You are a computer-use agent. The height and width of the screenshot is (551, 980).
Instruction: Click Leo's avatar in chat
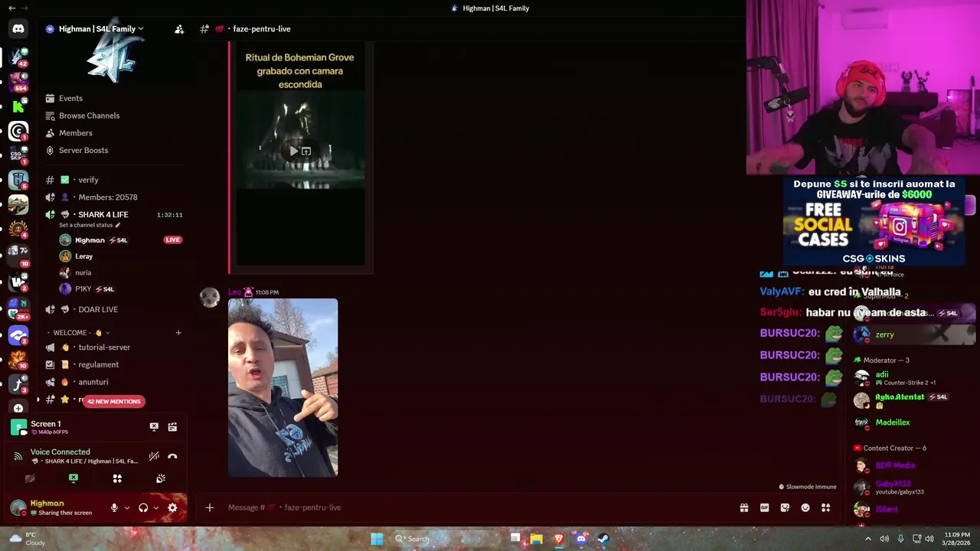pyautogui.click(x=210, y=298)
